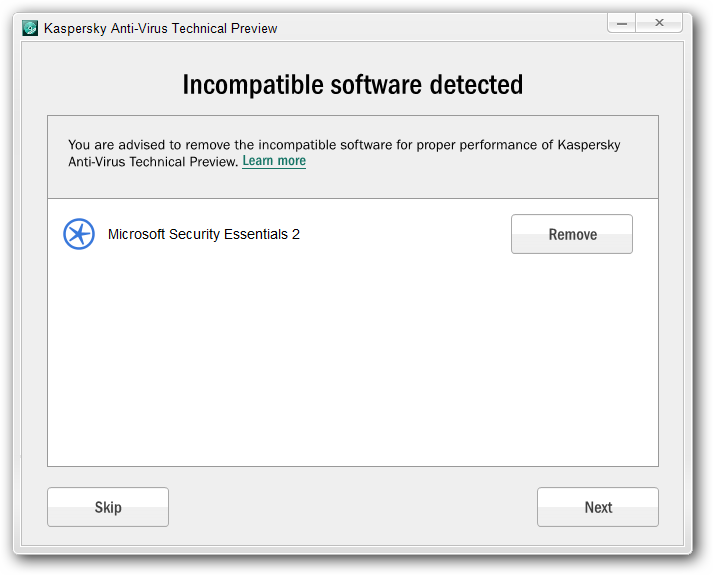Proceed with the Next button
Image resolution: width=713 pixels, height=575 pixels.
598,507
